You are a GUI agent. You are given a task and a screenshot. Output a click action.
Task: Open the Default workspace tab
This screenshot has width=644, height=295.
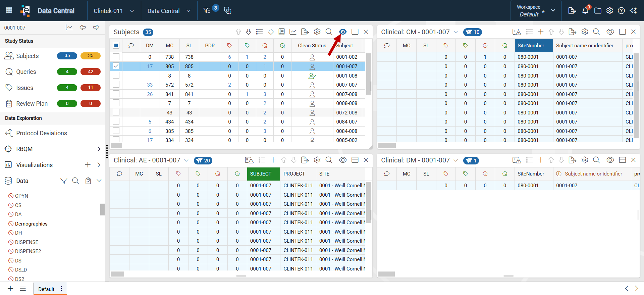[x=46, y=289]
